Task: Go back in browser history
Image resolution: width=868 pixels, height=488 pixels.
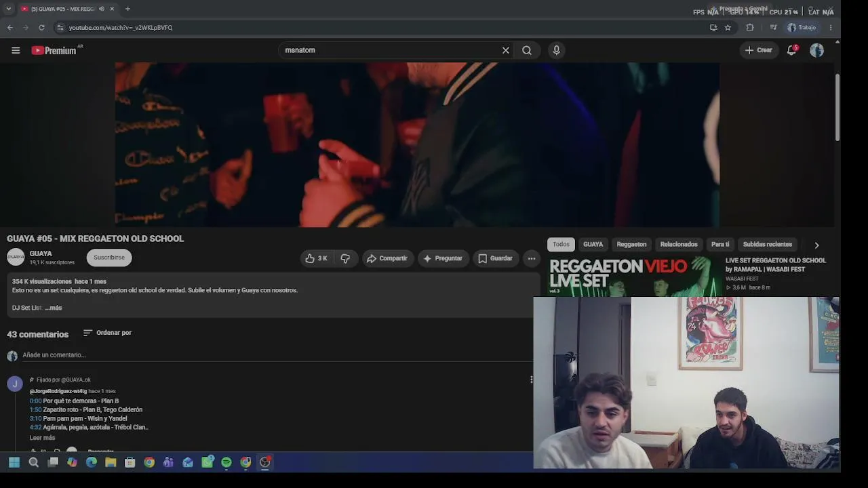Action: coord(10,28)
